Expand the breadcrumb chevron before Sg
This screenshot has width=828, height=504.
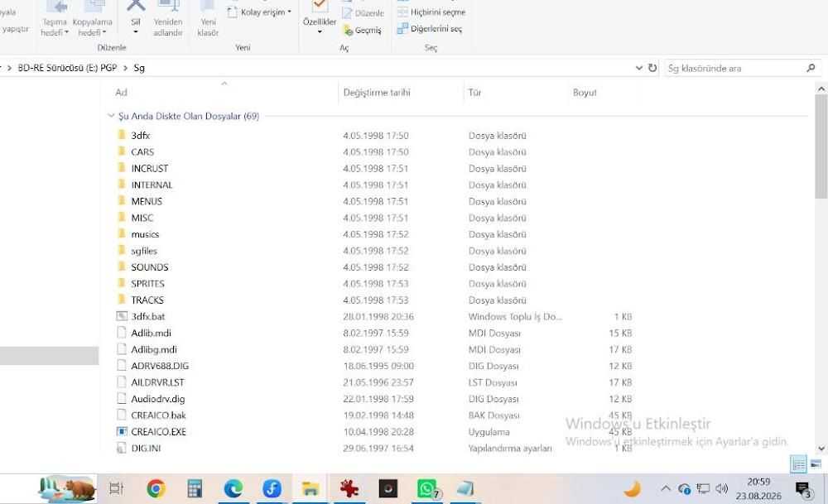tap(125, 68)
